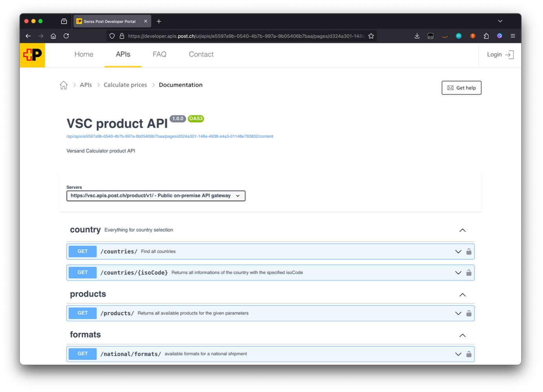
Task: Click the formats section heading
Action: (x=85, y=335)
